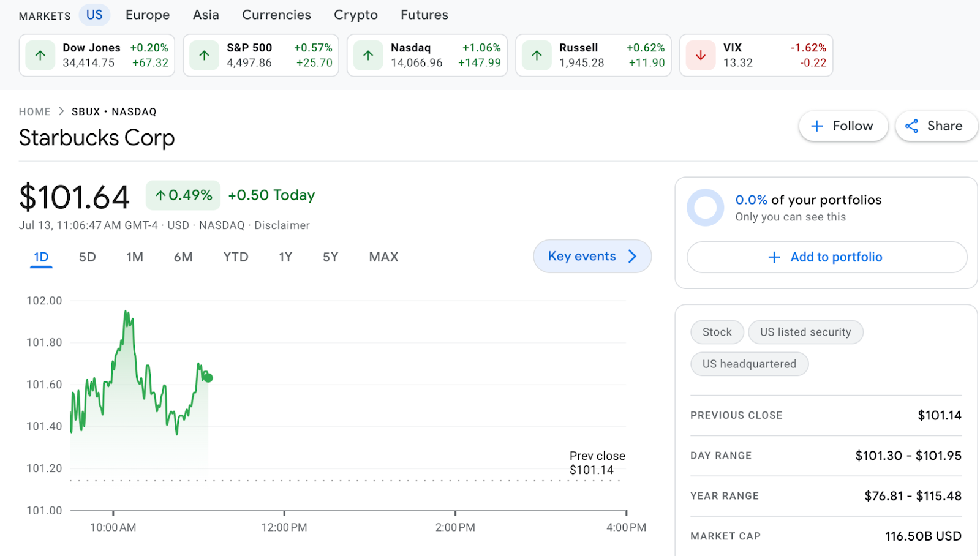This screenshot has height=556, width=980.
Task: Select the MAX chart range
Action: (384, 257)
